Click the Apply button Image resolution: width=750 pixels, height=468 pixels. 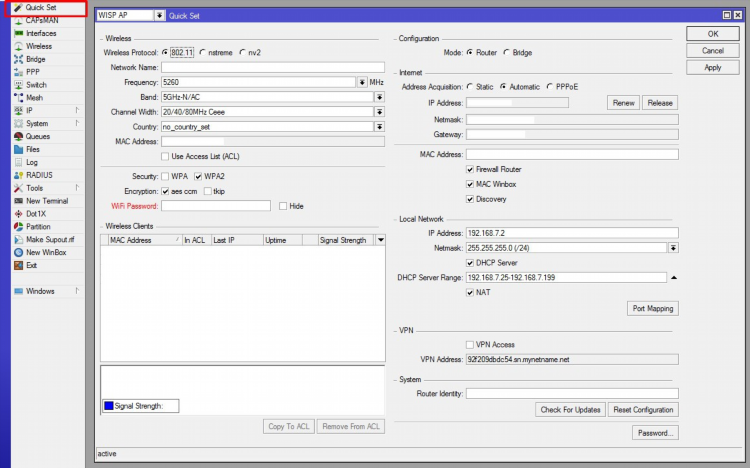pos(713,67)
